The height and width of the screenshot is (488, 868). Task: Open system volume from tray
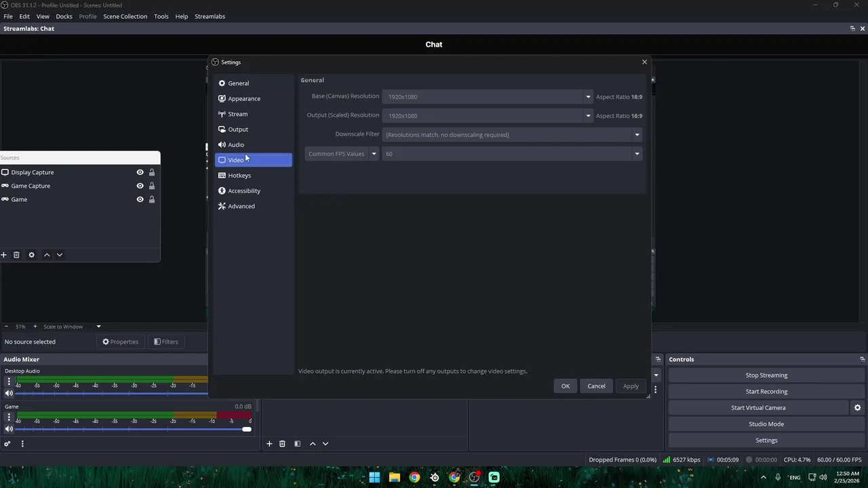tap(823, 477)
